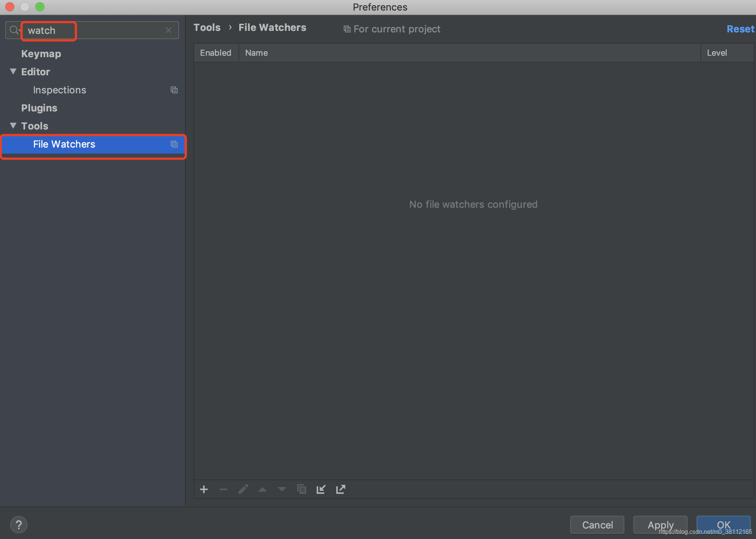Click the import watchers icon

point(321,489)
